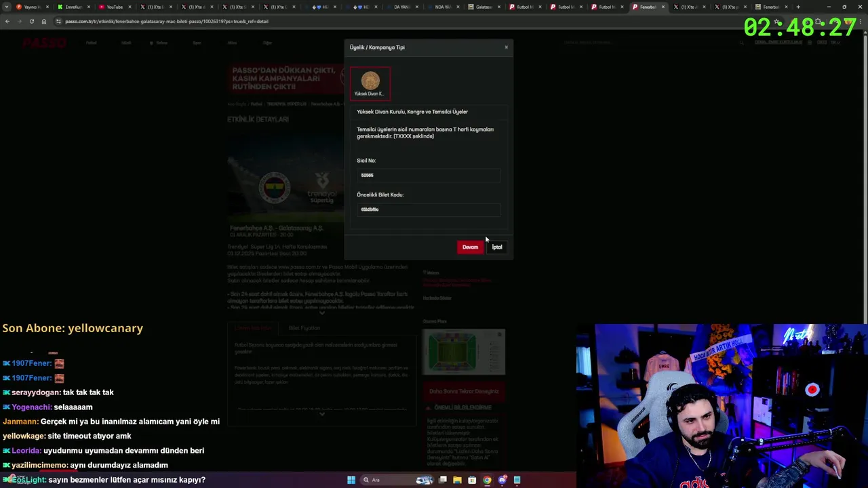The width and height of the screenshot is (868, 488).
Task: Click the İptal button in dialog
Action: [497, 247]
